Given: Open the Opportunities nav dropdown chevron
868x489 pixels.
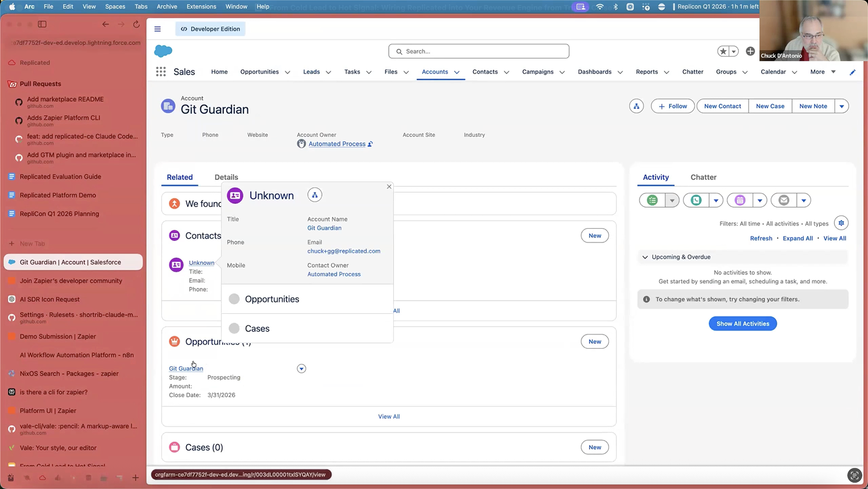Looking at the screenshot, I should (x=288, y=72).
